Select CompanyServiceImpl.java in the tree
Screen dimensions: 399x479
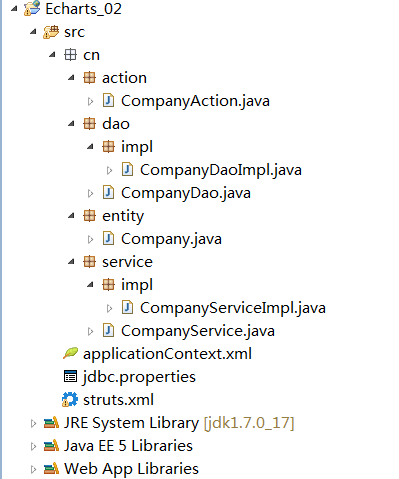coord(233,308)
